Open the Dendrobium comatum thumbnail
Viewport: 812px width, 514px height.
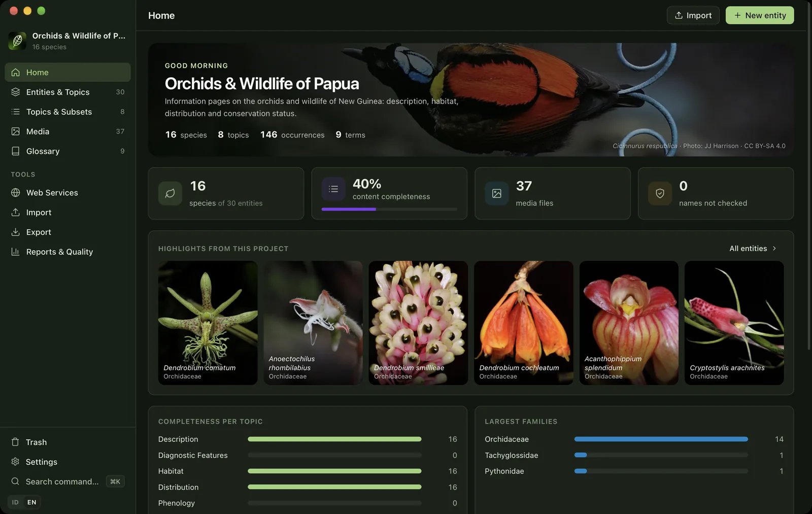(208, 323)
